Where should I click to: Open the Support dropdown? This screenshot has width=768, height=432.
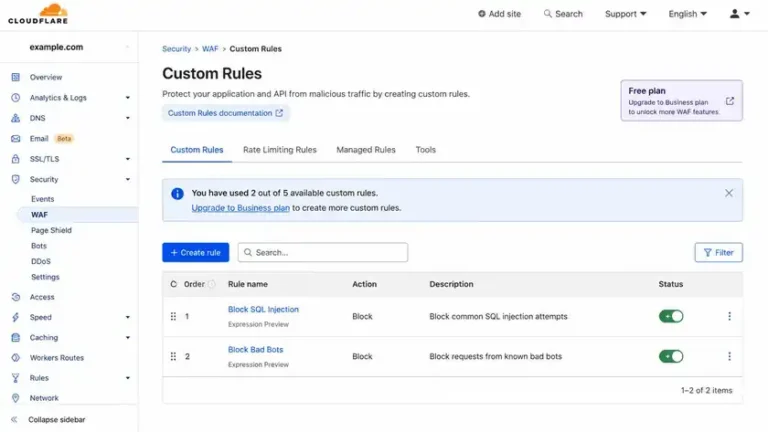[625, 14]
